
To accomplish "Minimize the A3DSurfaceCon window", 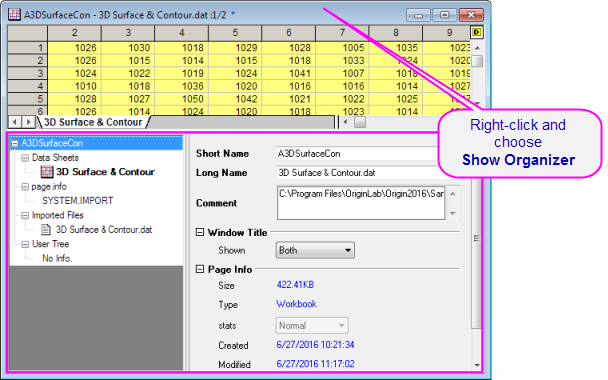I will click(418, 15).
